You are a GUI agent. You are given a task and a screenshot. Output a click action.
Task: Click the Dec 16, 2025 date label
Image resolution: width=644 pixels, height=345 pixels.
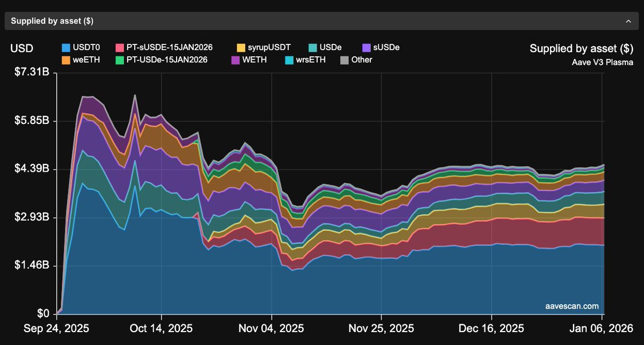click(x=492, y=327)
